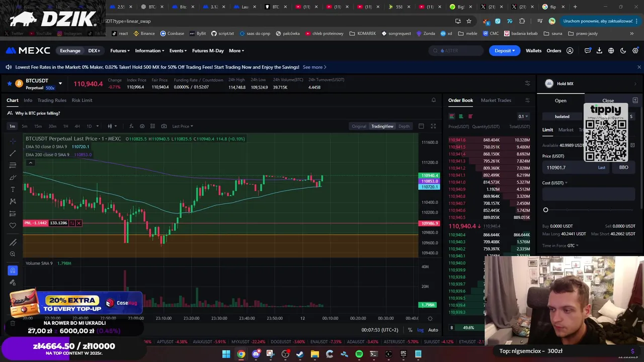Open the chart patterns tool

pyautogui.click(x=13, y=202)
